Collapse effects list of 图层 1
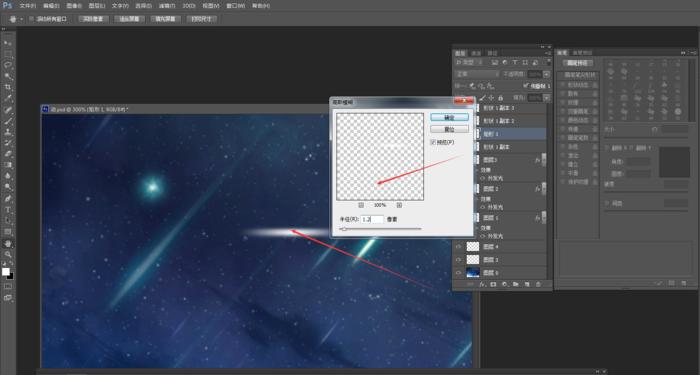The image size is (700, 375). point(543,217)
